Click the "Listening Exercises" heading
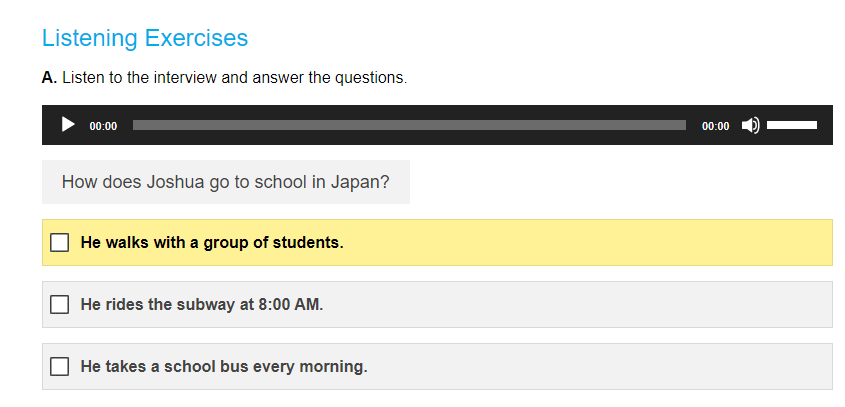The image size is (845, 407). [145, 38]
